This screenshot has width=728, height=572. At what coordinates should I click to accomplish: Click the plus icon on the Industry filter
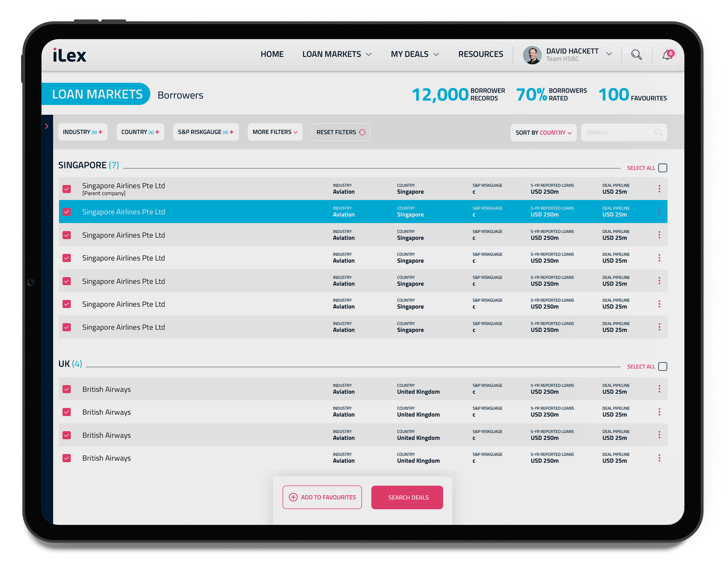(100, 132)
